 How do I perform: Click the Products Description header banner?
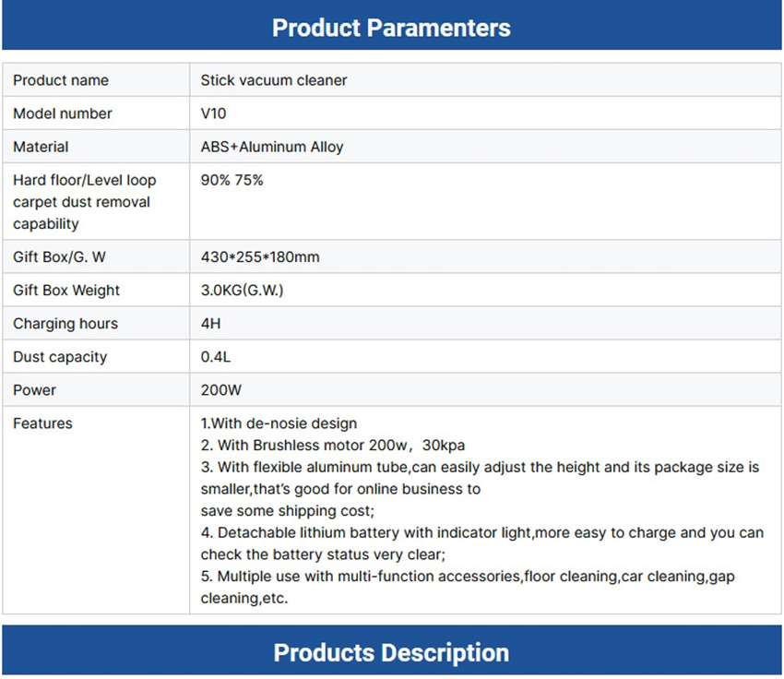click(391, 652)
